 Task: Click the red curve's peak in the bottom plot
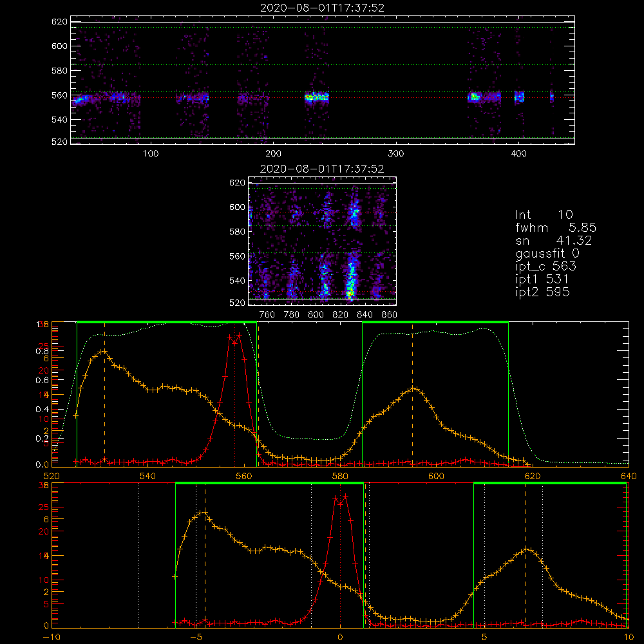345,496
